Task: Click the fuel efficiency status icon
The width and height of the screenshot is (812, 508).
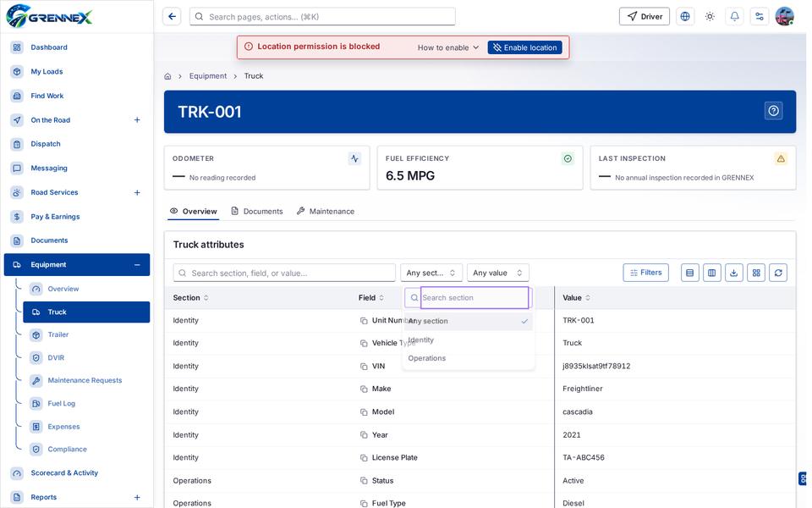Action: pos(568,158)
